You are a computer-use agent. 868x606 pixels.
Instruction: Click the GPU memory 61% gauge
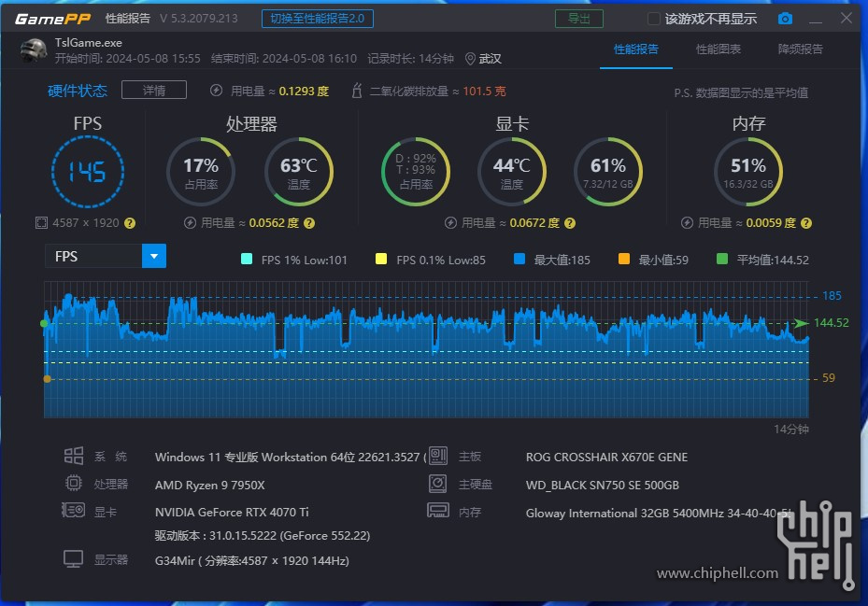tap(608, 172)
